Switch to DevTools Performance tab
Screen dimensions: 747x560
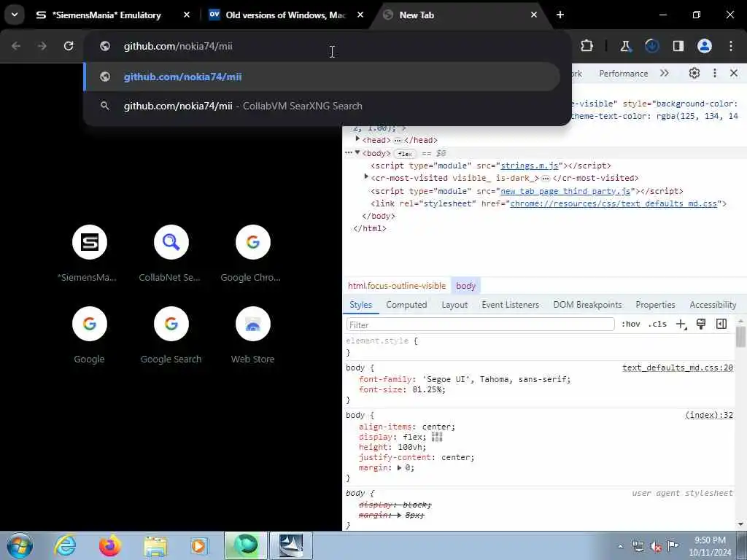coord(623,74)
